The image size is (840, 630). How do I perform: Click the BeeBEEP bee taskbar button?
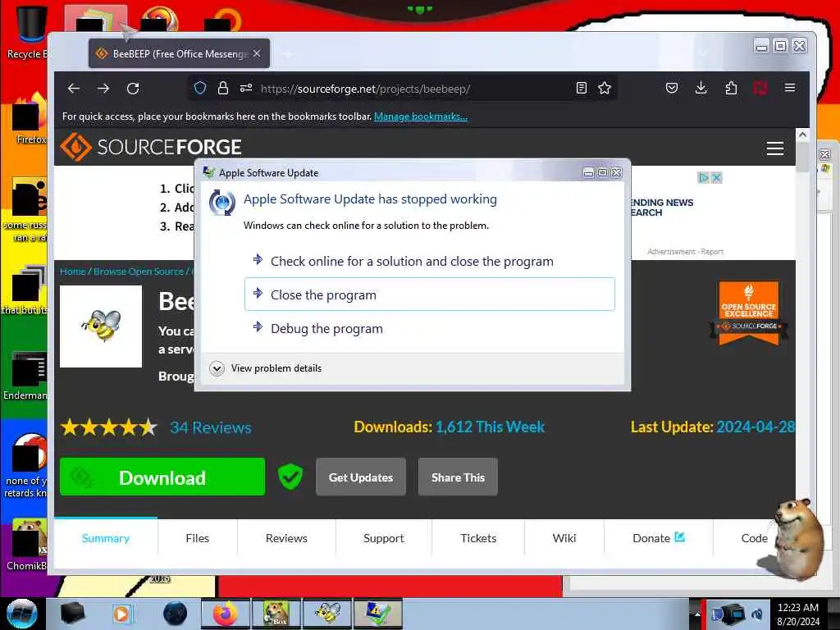pos(328,614)
